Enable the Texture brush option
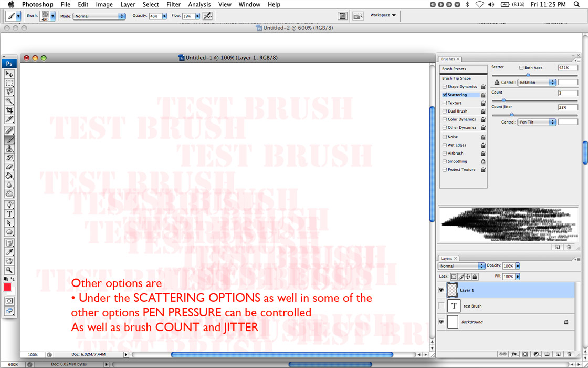The width and height of the screenshot is (588, 368). [444, 103]
